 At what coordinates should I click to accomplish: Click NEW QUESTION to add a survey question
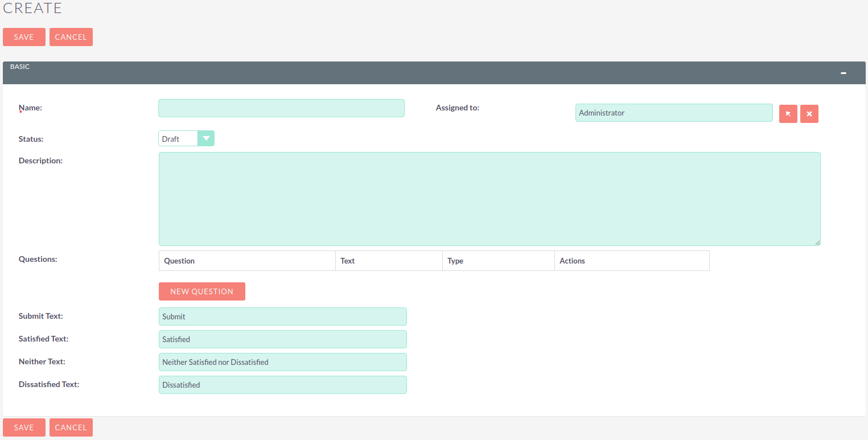pos(201,291)
